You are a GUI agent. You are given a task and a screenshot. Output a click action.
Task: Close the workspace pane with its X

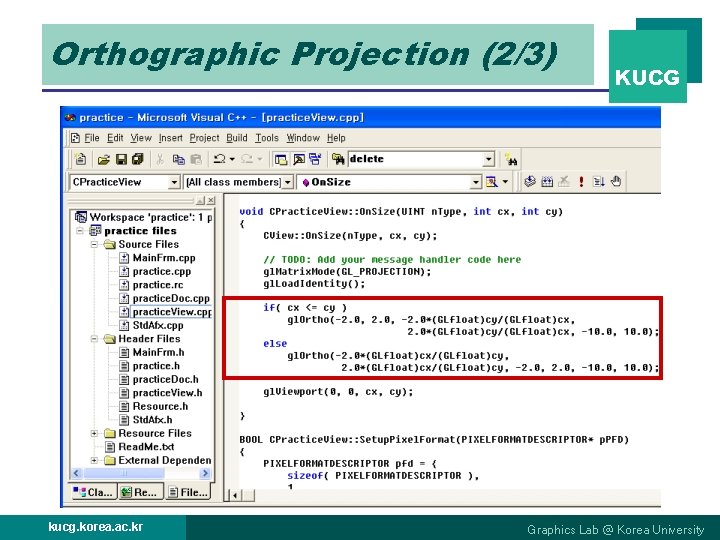tap(211, 200)
